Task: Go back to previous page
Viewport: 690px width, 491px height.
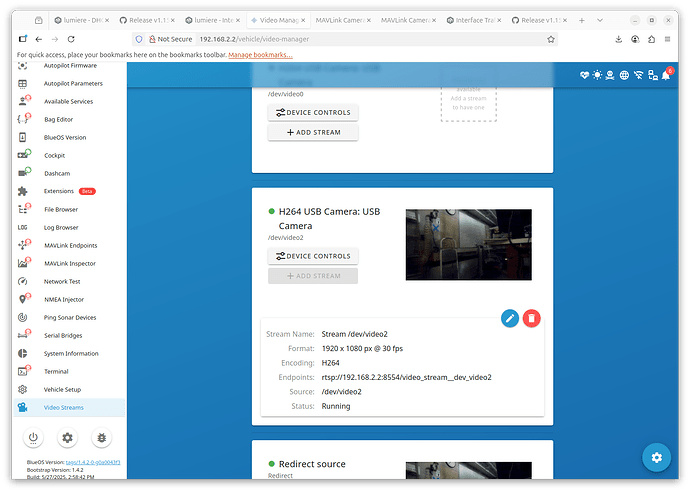Action: 39,39
